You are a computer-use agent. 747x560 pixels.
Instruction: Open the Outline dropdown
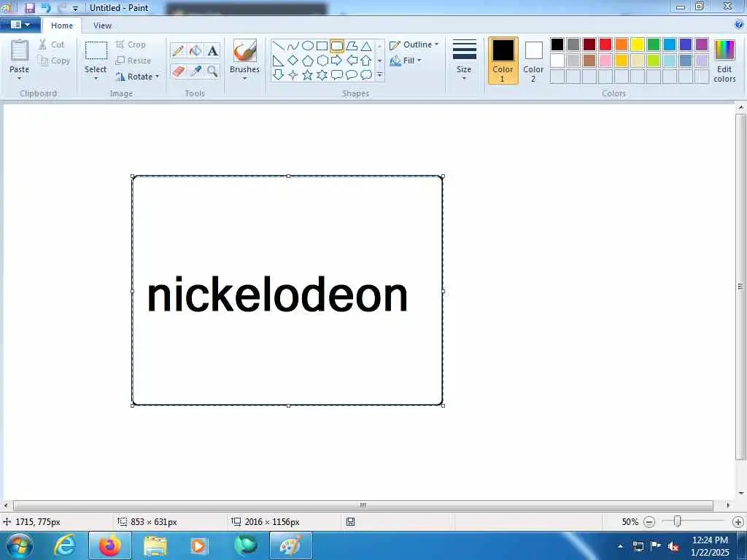pos(414,44)
